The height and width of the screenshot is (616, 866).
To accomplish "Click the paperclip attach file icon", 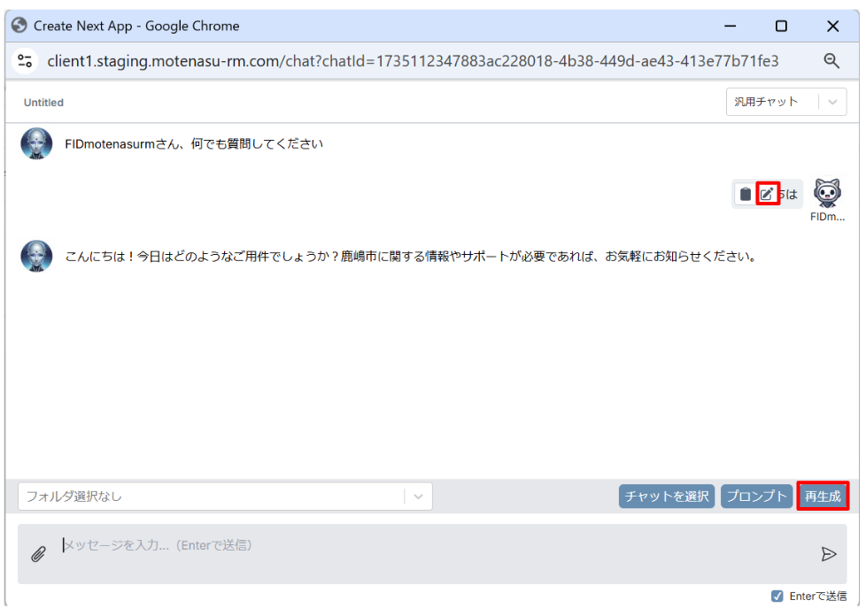I will 38,554.
